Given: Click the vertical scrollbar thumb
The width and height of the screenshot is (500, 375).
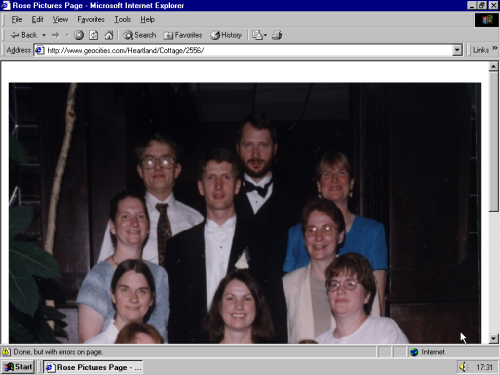Looking at the screenshot, I should [x=493, y=141].
